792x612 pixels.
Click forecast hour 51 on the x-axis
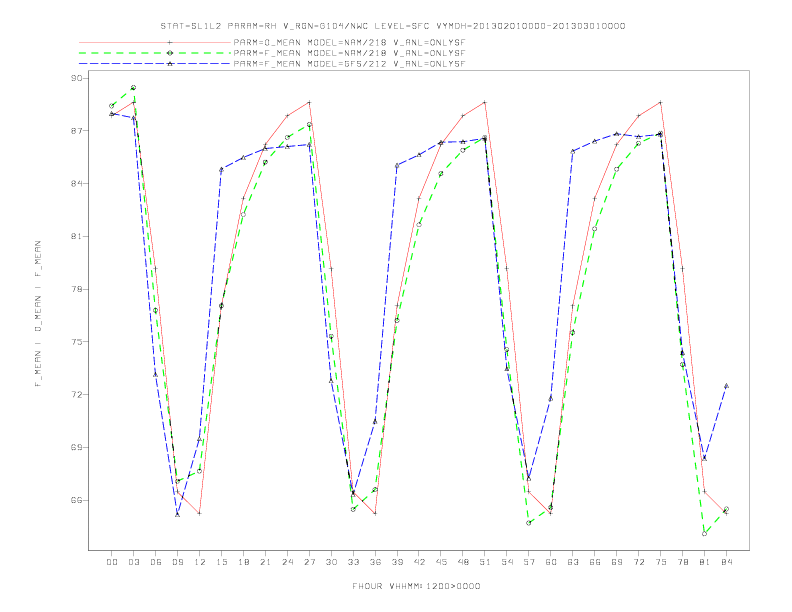coord(485,562)
